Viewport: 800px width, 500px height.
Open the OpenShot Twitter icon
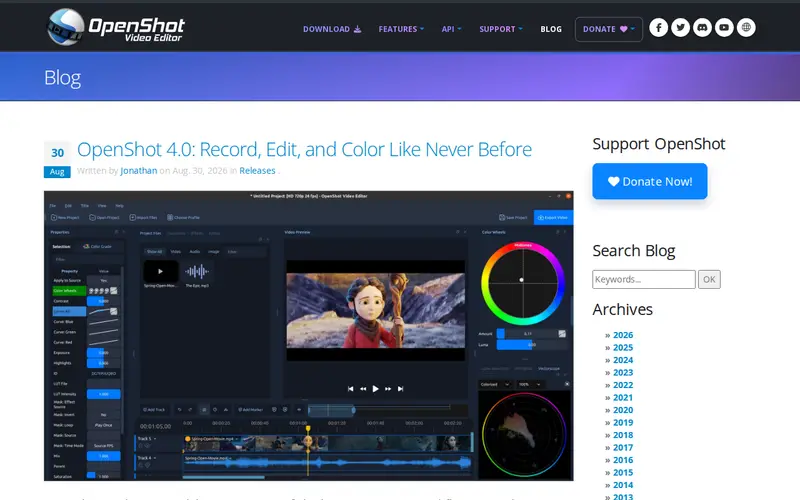click(x=681, y=28)
